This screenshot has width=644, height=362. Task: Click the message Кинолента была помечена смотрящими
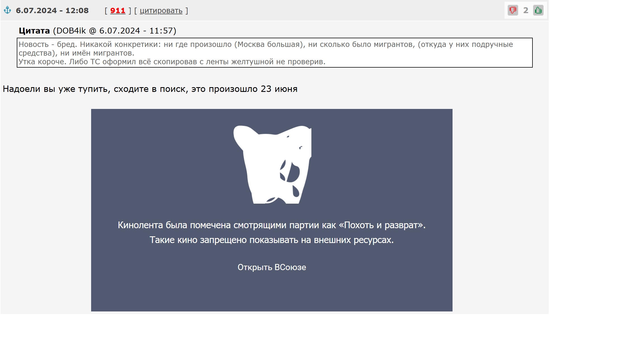click(272, 225)
